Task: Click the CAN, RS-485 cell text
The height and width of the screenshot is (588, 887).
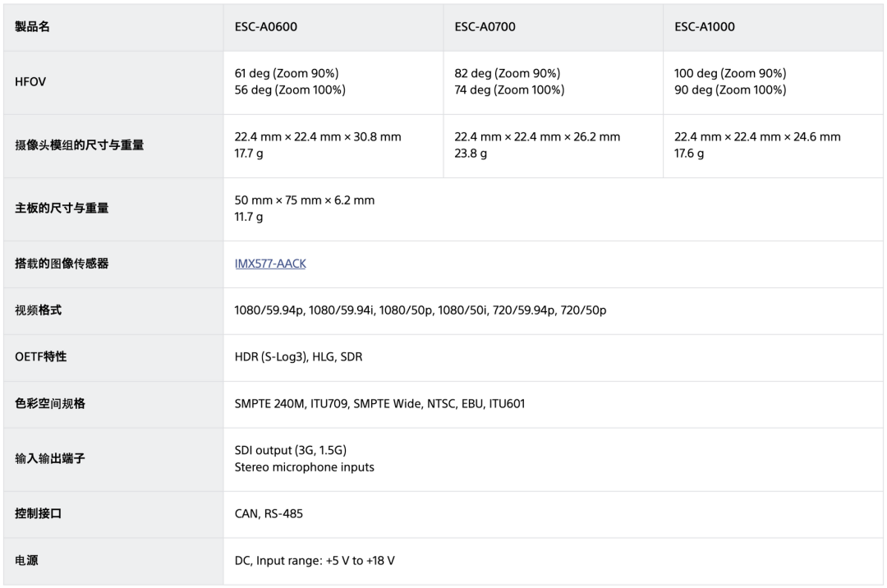Action: (269, 513)
